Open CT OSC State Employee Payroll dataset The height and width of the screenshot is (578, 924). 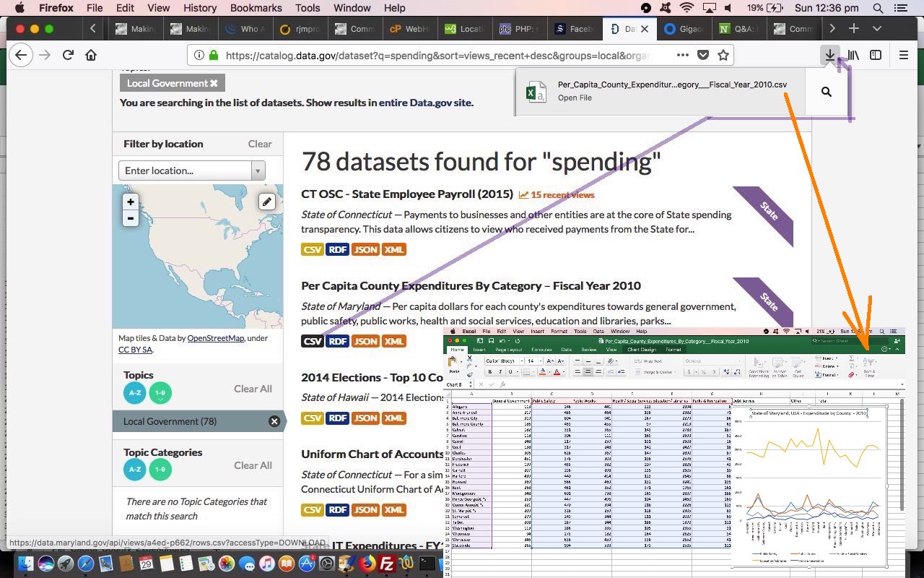(x=406, y=194)
